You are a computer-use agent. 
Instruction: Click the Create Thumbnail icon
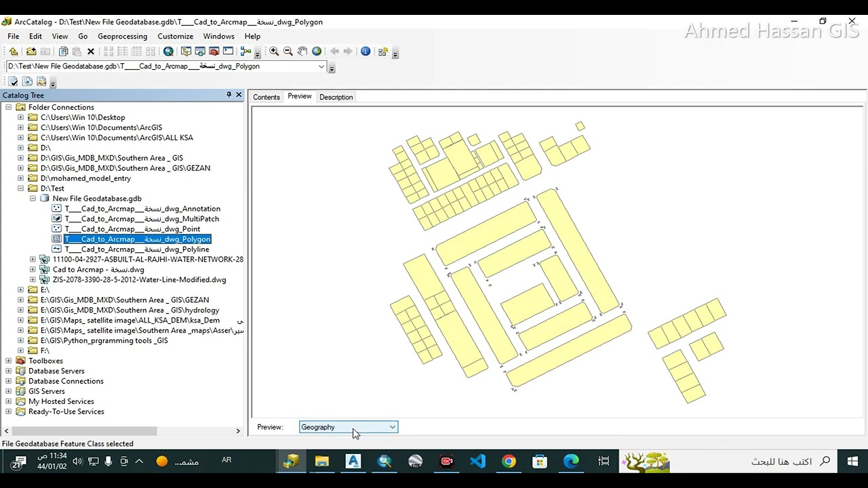point(383,52)
